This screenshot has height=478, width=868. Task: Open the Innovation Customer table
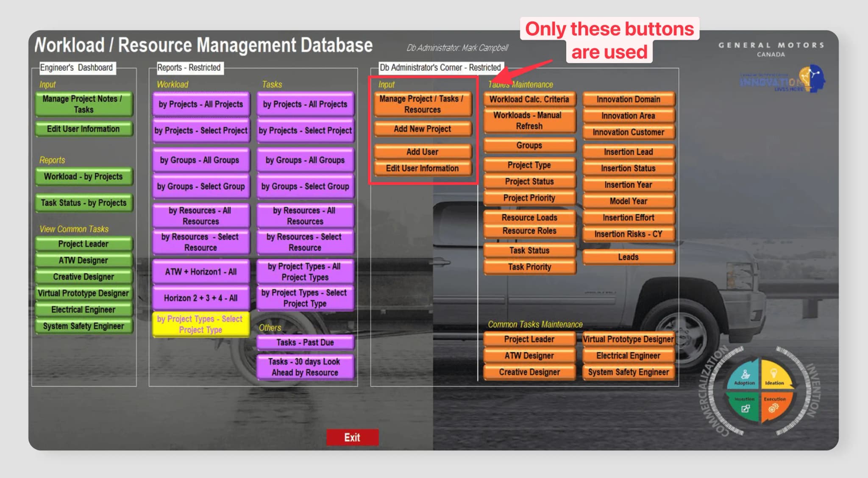click(x=629, y=132)
